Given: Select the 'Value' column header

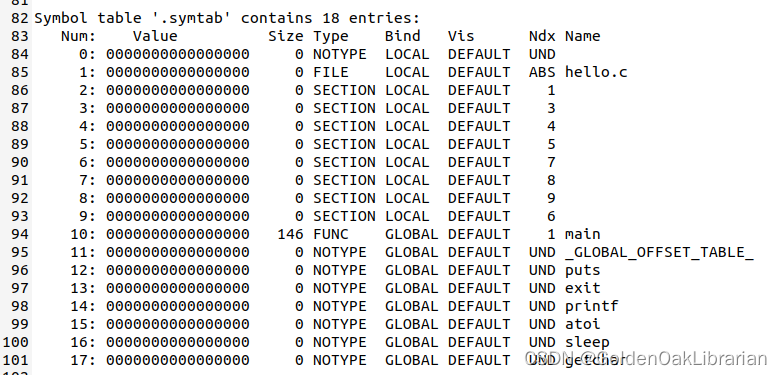Looking at the screenshot, I should click(155, 36).
